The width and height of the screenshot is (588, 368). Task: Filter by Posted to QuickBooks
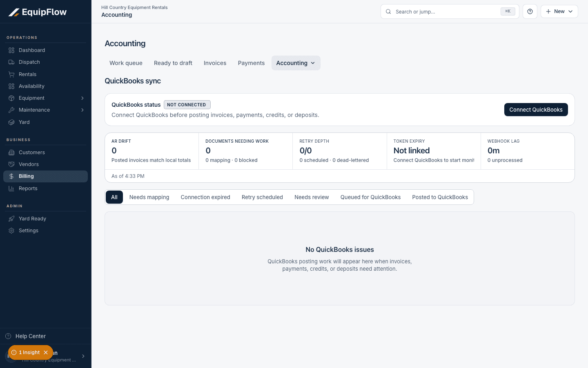click(440, 197)
